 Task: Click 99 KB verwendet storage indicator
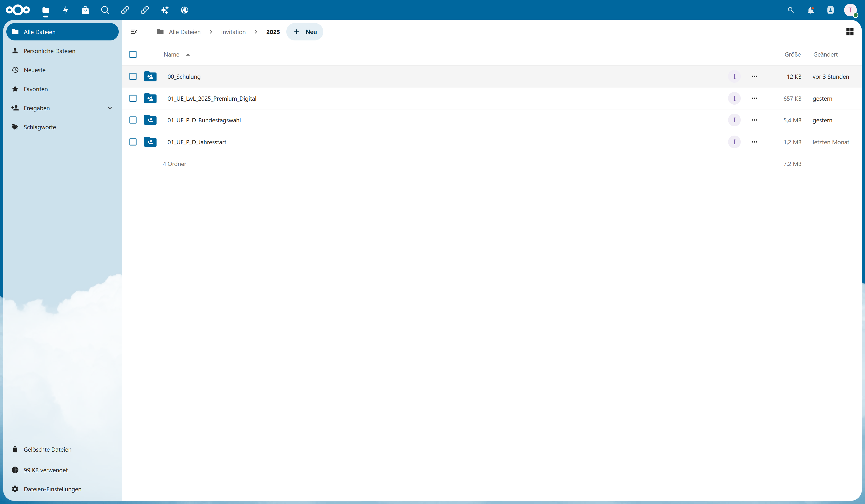point(62,470)
